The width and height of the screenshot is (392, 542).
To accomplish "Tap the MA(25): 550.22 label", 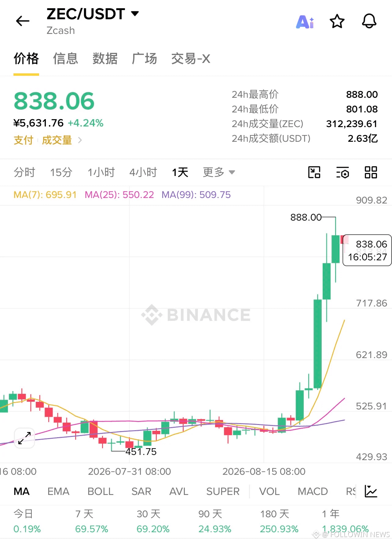I will (119, 195).
